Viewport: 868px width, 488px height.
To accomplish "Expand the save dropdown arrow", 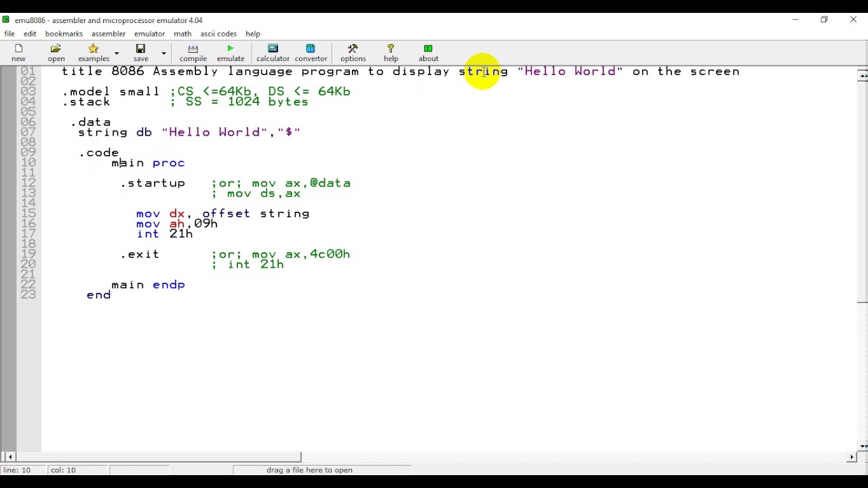I will 163,53.
